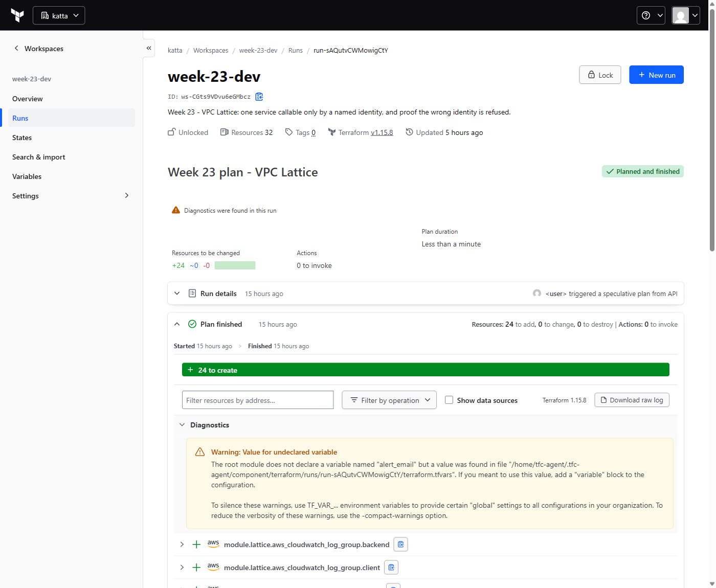Open the Filter by operation dropdown
716x588 pixels.
point(389,400)
